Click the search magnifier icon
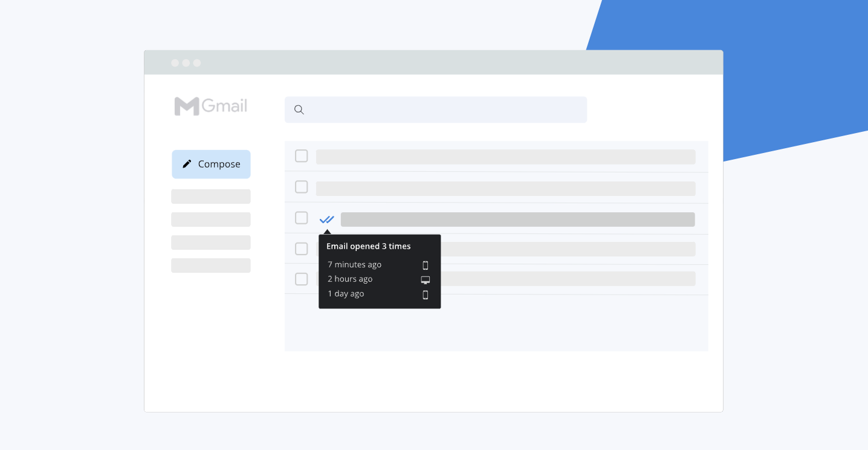The height and width of the screenshot is (450, 868). pyautogui.click(x=299, y=109)
